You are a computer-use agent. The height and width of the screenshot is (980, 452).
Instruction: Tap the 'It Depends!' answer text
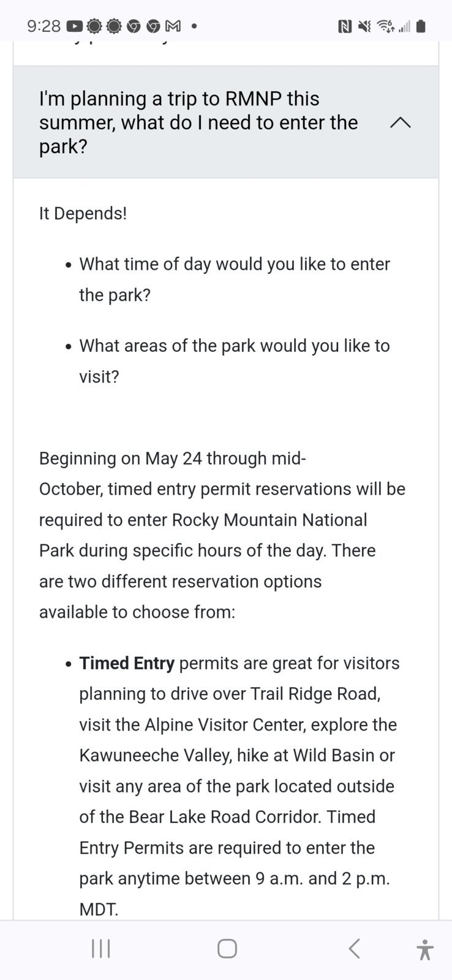click(83, 213)
